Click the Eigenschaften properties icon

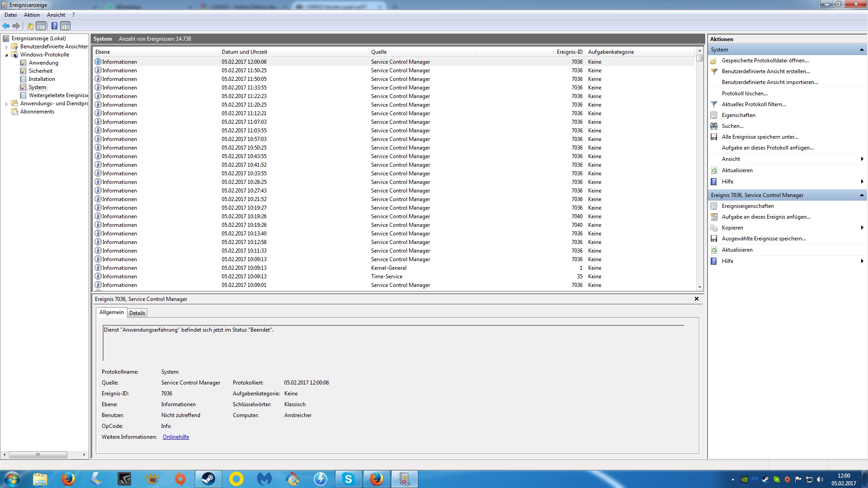point(714,115)
